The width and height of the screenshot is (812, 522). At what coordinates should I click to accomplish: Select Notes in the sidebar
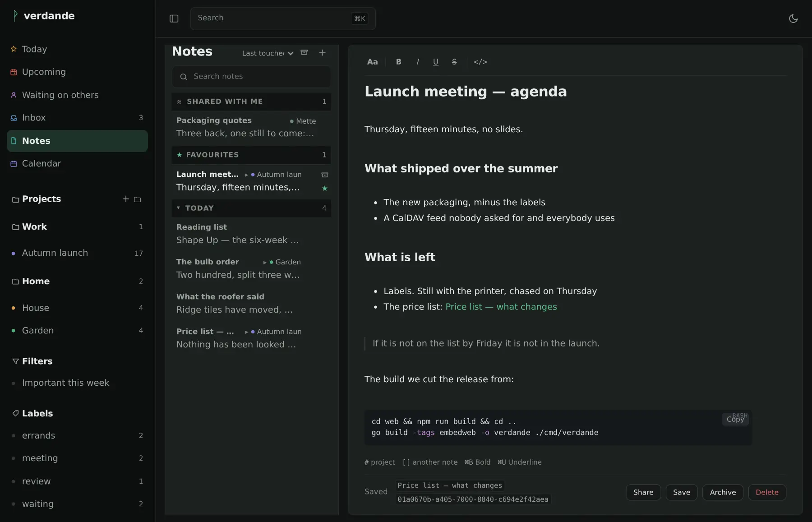click(x=77, y=141)
